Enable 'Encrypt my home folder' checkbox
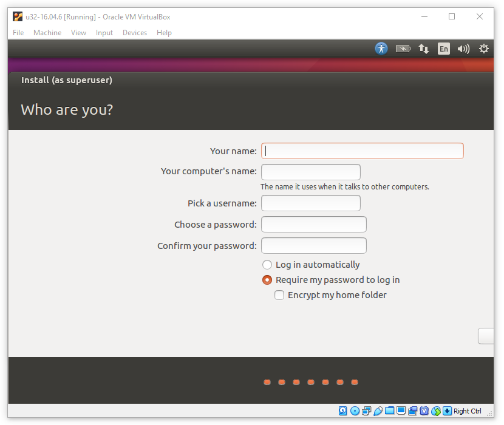 (279, 295)
